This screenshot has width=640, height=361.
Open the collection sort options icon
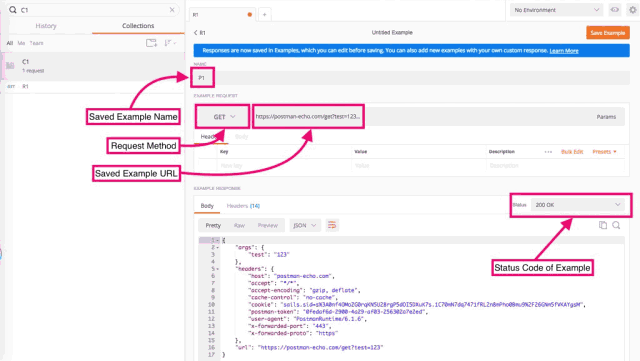click(169, 43)
